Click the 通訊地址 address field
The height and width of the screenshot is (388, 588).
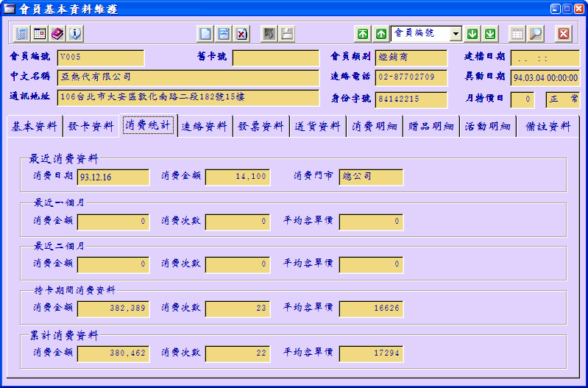pyautogui.click(x=188, y=97)
